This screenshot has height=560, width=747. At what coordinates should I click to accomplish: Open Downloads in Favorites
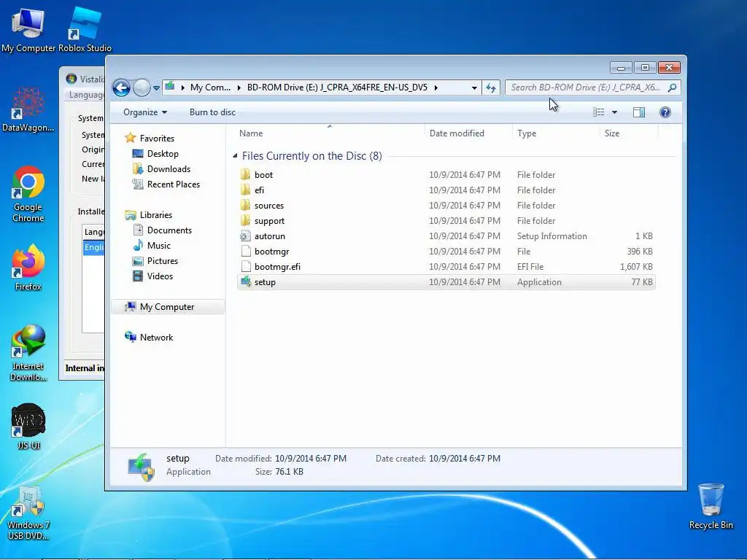click(169, 169)
